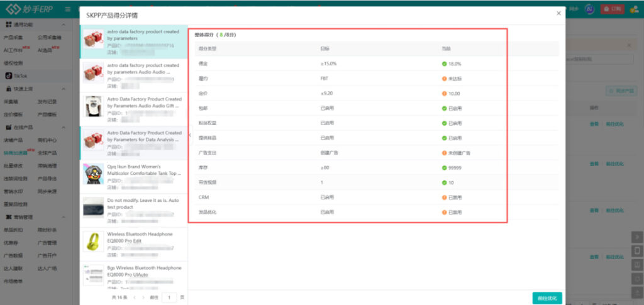The width and height of the screenshot is (644, 305).
Task: Open 公用采集箱 in the sidebar
Action: [x=49, y=37]
